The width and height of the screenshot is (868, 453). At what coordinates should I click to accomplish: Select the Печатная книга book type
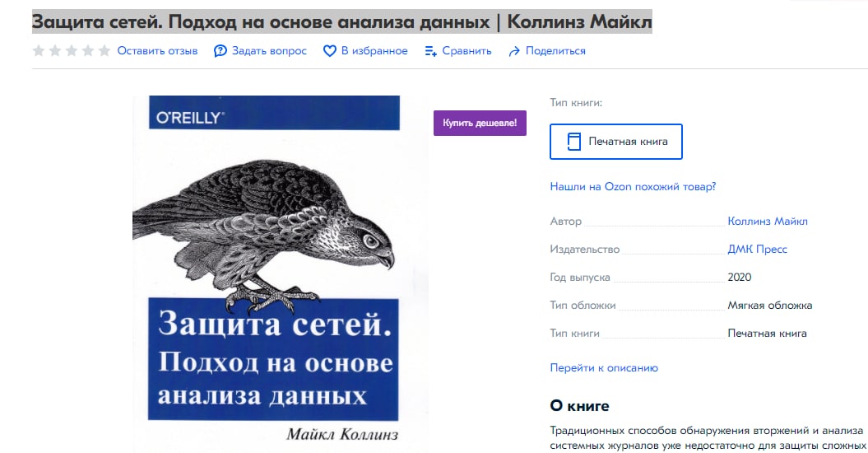tap(616, 142)
